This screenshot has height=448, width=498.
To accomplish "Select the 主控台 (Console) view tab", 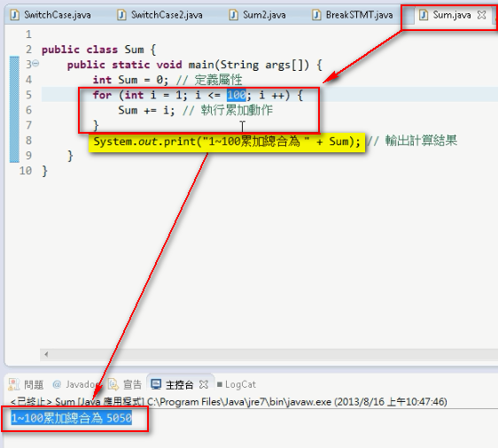I will click(x=180, y=385).
